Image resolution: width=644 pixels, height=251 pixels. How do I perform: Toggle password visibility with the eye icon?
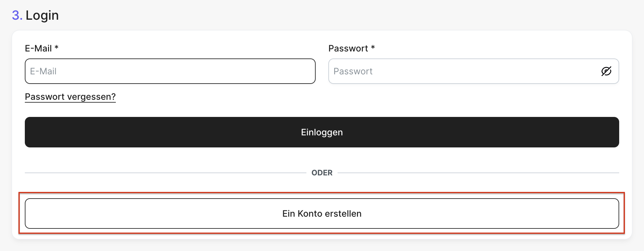click(606, 71)
